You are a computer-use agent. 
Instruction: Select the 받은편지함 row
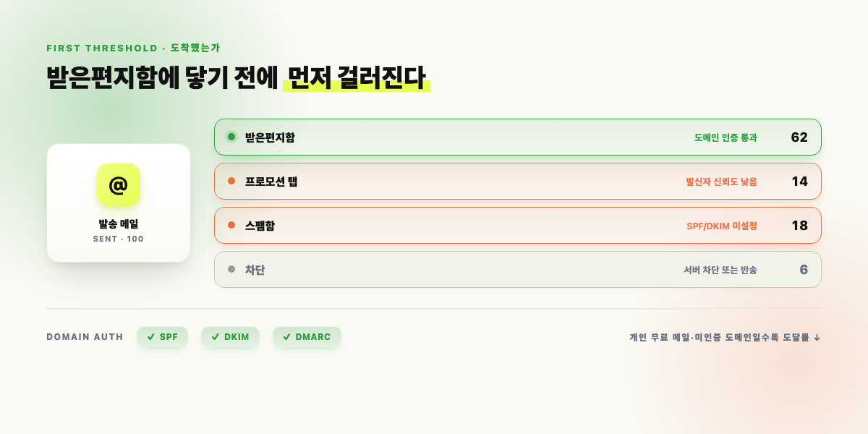[x=518, y=137]
